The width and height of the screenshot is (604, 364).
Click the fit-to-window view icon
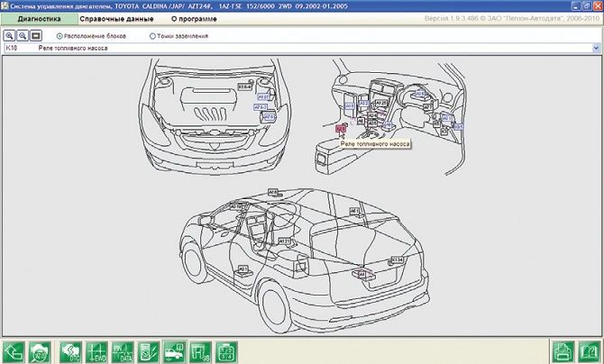(x=36, y=36)
